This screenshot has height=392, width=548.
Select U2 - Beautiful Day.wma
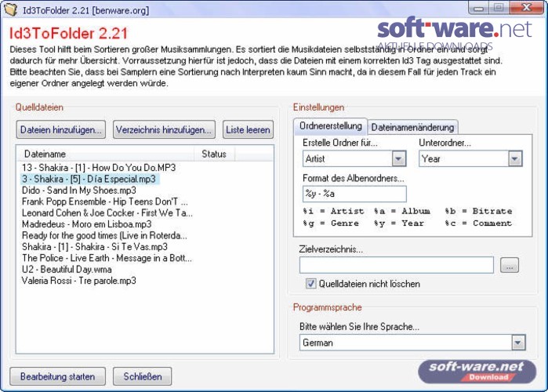point(67,270)
